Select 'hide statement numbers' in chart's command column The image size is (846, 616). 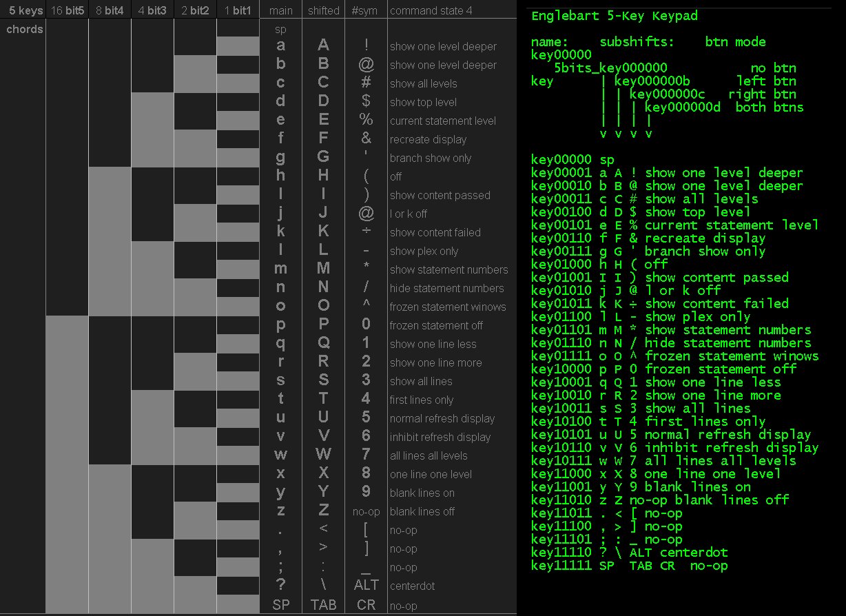(446, 288)
